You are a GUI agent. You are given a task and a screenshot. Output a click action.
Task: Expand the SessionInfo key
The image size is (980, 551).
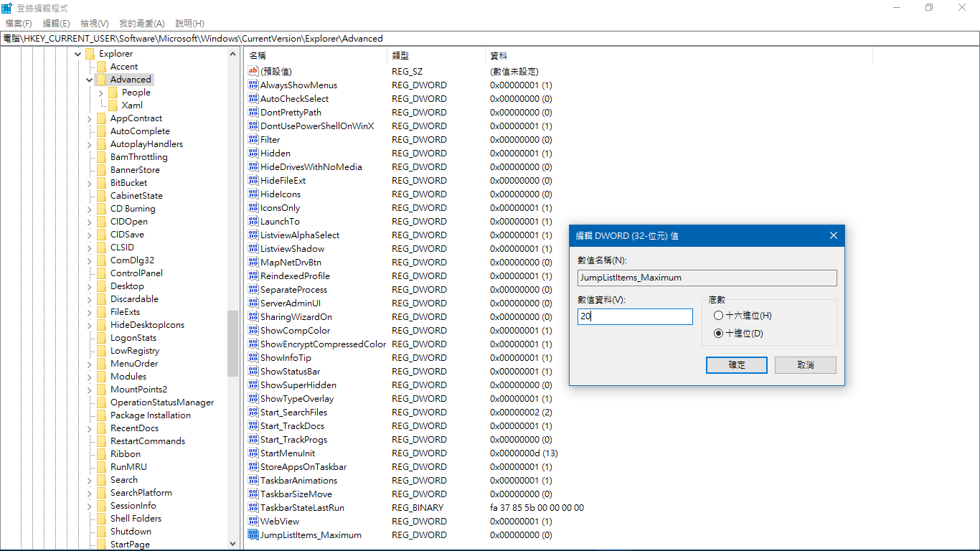pos(90,506)
